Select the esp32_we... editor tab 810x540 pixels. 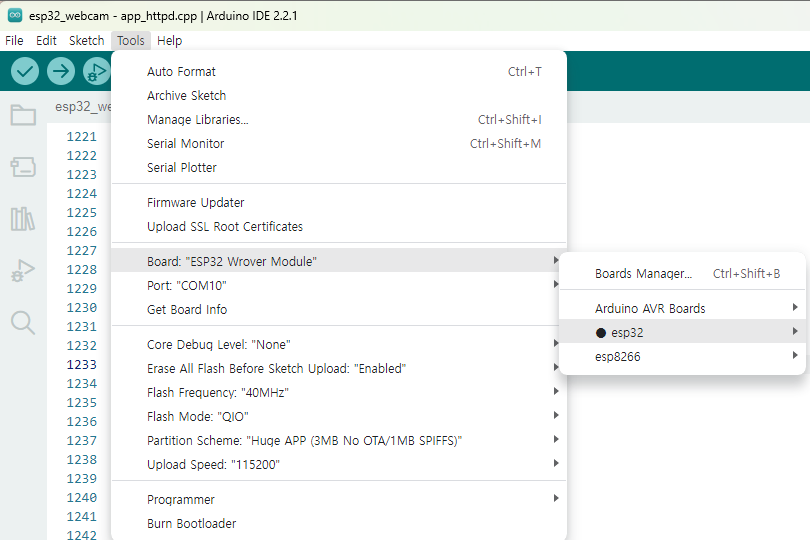[x=83, y=106]
